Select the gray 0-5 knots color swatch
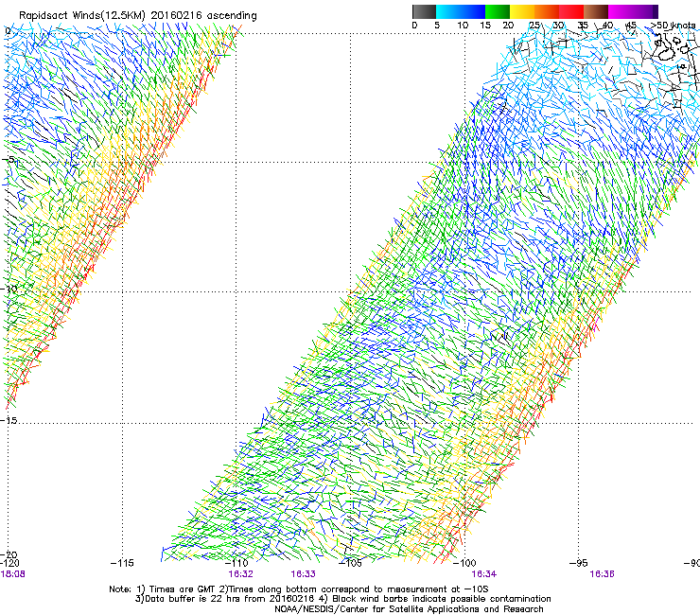The height and width of the screenshot is (615, 700). (424, 11)
